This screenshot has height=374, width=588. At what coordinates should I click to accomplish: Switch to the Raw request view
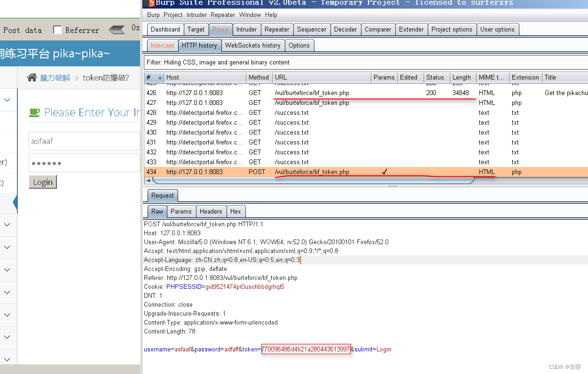tap(157, 212)
